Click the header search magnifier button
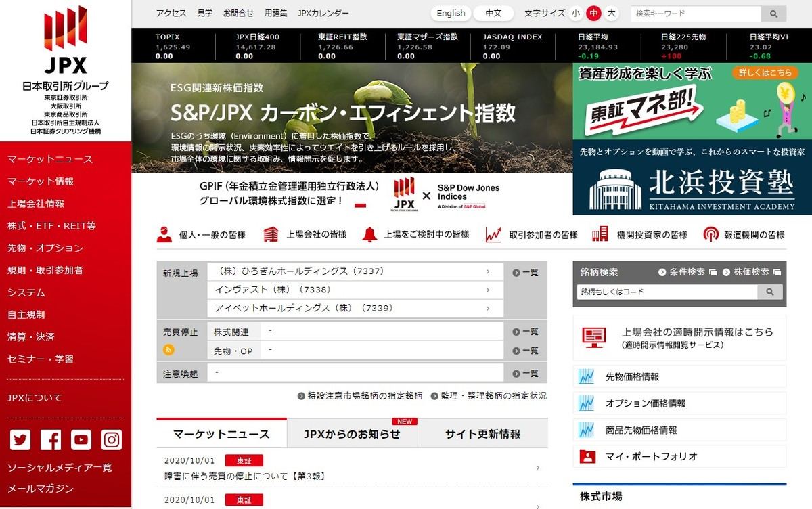 point(773,13)
